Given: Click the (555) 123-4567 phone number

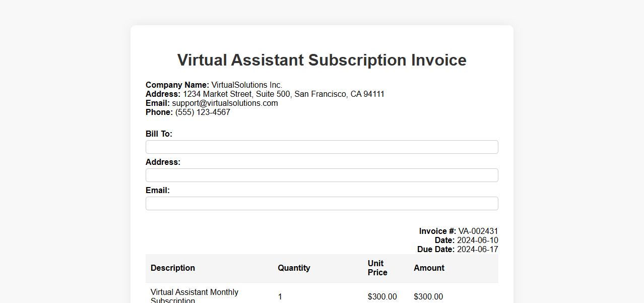Looking at the screenshot, I should (x=203, y=112).
